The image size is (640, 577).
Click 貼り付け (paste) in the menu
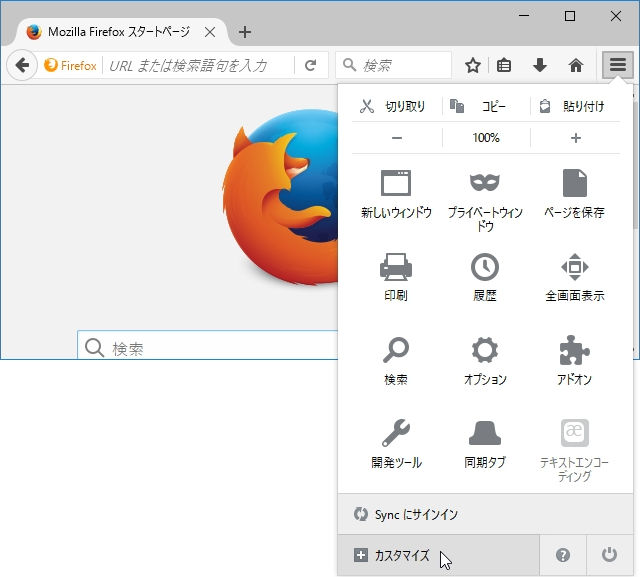point(575,106)
